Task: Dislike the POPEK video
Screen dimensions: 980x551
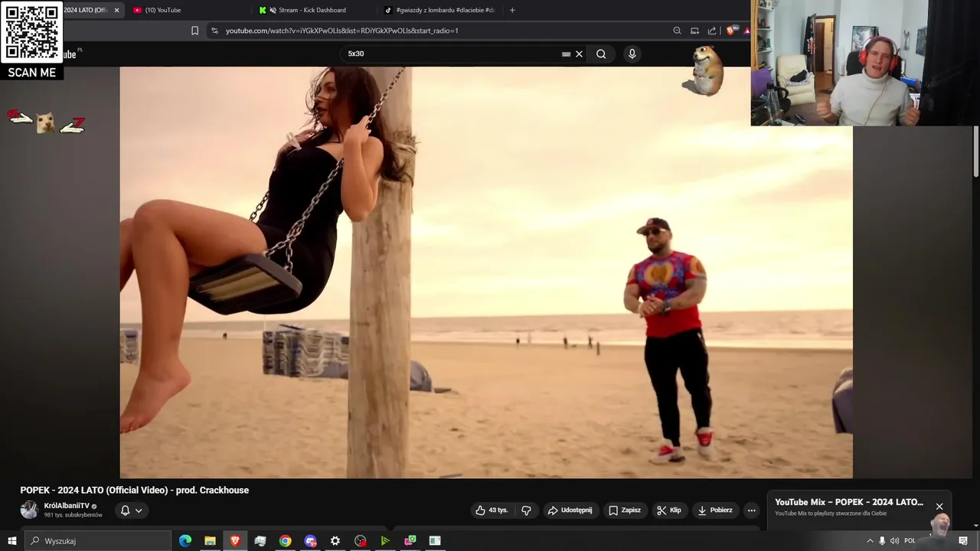Action: pos(526,510)
